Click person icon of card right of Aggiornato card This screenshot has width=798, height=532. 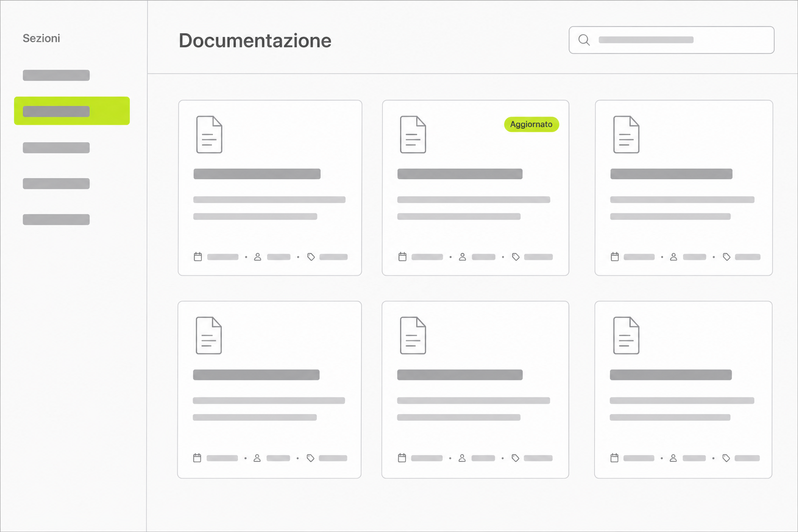click(674, 257)
